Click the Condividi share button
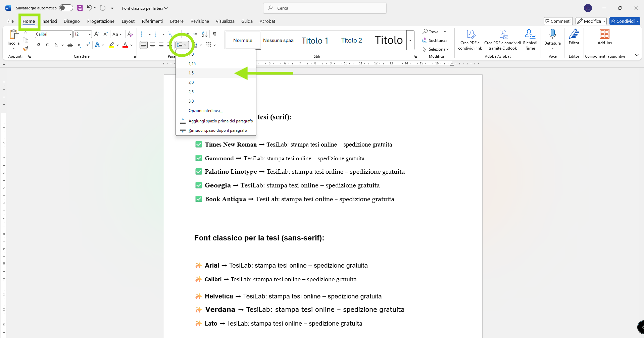Screen dimensions: 644x338 click(625, 21)
